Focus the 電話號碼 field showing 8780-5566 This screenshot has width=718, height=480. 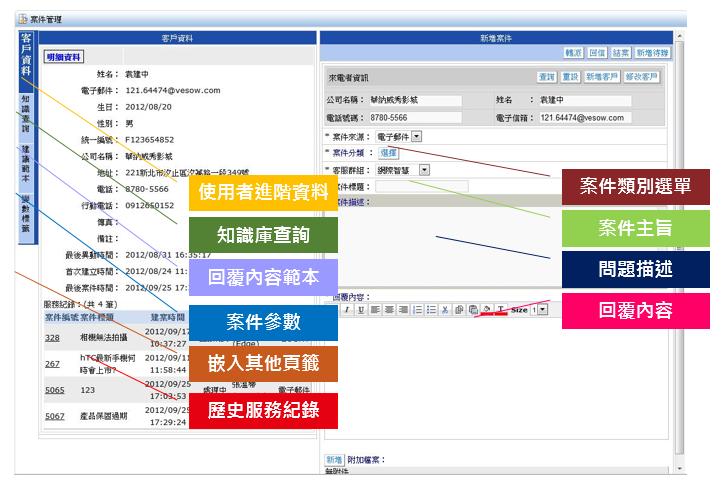pos(415,118)
